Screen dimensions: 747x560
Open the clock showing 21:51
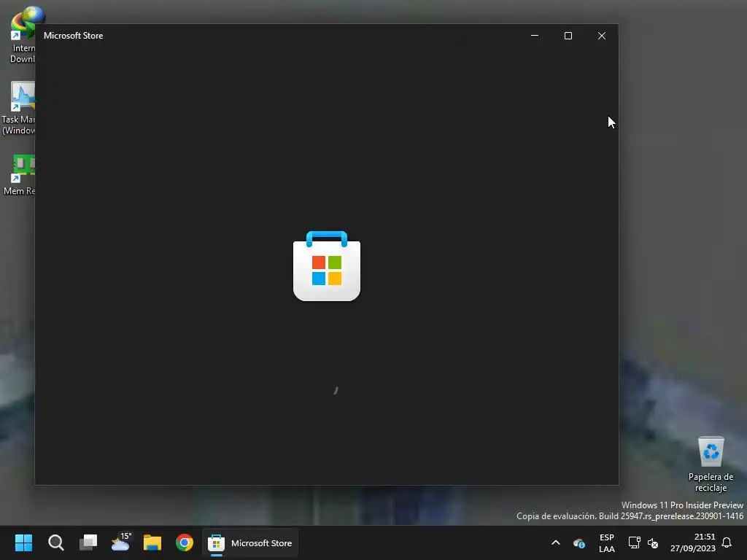click(693, 542)
